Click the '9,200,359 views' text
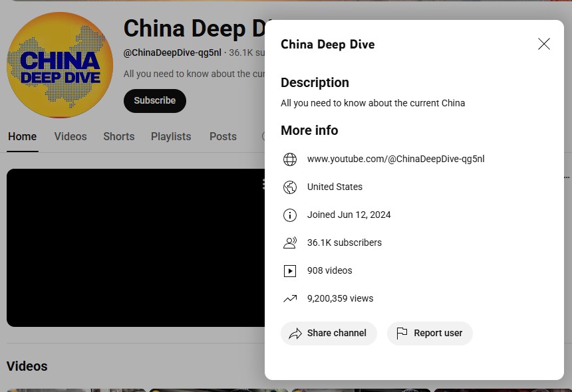The width and height of the screenshot is (572, 392). click(x=340, y=298)
